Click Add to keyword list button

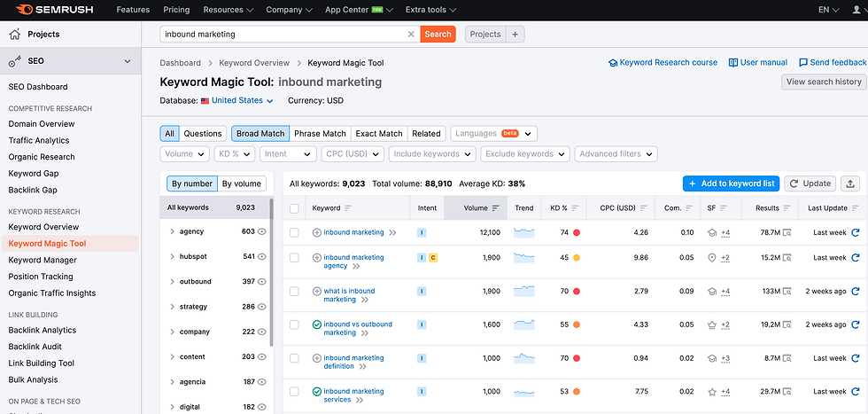tap(732, 184)
